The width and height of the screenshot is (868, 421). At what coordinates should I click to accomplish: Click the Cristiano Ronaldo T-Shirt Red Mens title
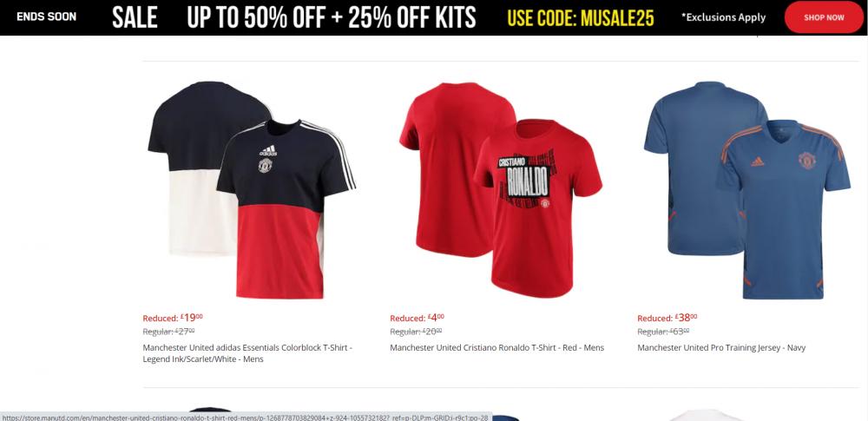pos(497,348)
